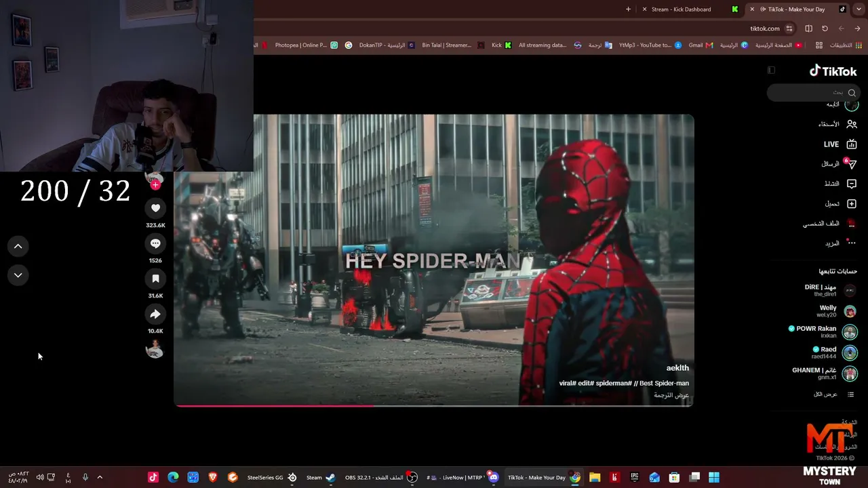Open Steam from the taskbar
Image resolution: width=868 pixels, height=488 pixels.
click(x=321, y=477)
